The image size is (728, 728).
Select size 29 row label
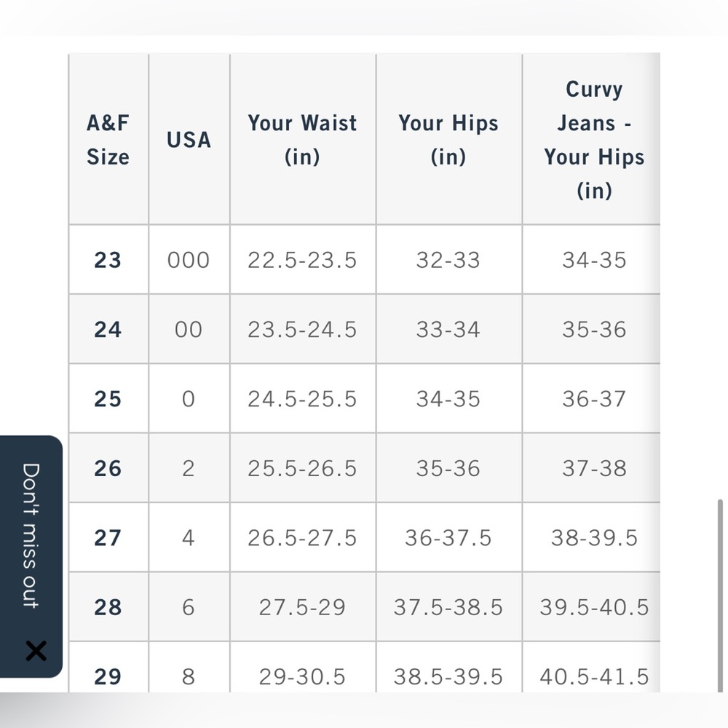[x=108, y=676]
